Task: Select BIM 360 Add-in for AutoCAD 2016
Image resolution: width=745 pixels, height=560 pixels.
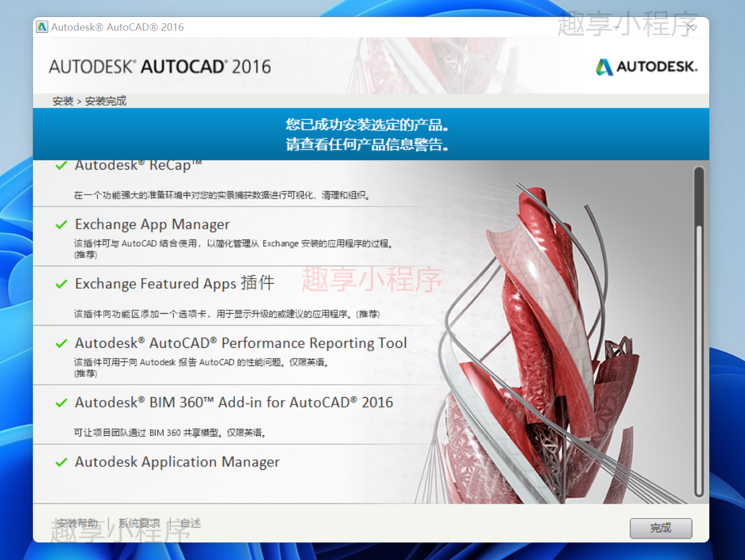Action: pyautogui.click(x=234, y=402)
